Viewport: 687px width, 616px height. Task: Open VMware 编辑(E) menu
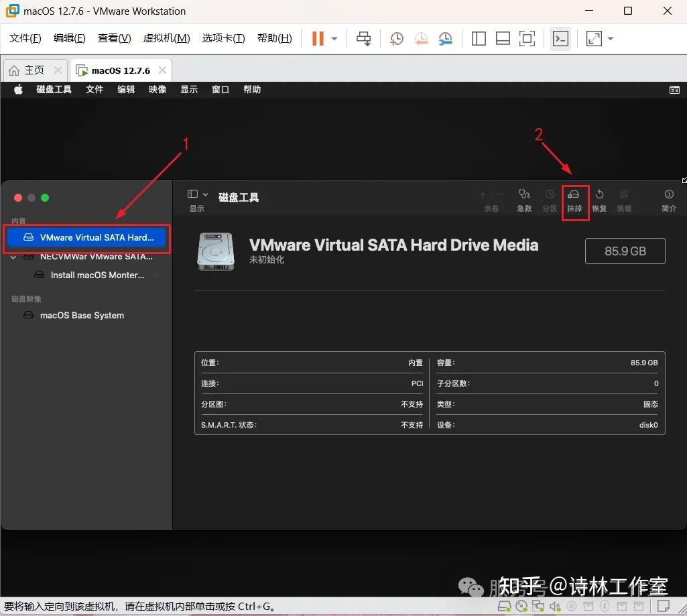(69, 39)
